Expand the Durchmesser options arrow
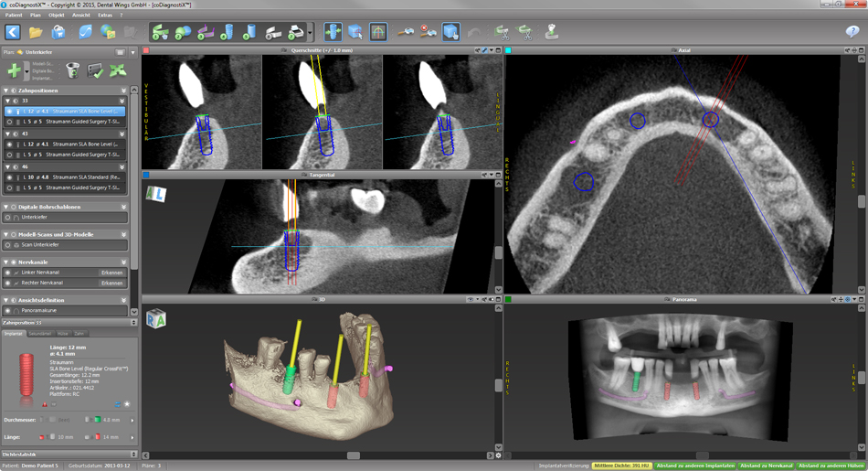The height and width of the screenshot is (471, 868). 132,421
